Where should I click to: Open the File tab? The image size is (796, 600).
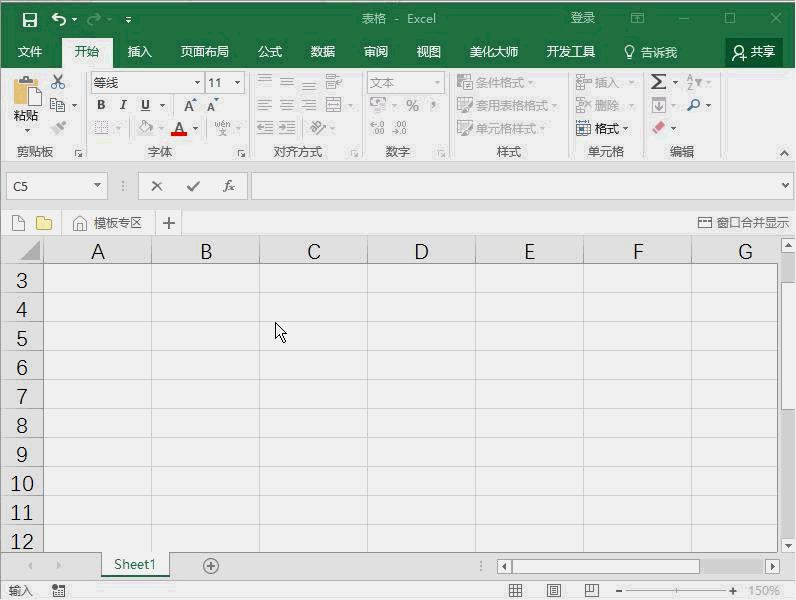[x=29, y=52]
